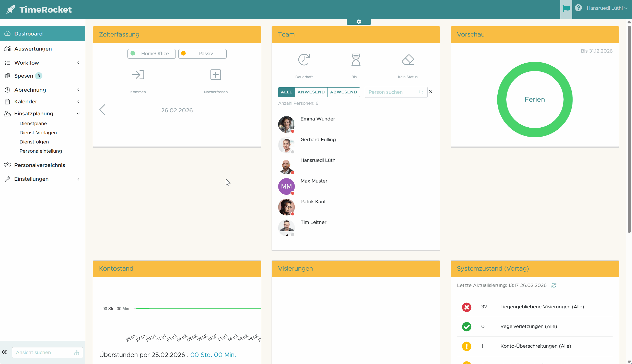Click the Kommen clock-in icon
The height and width of the screenshot is (364, 632).
[x=138, y=75]
